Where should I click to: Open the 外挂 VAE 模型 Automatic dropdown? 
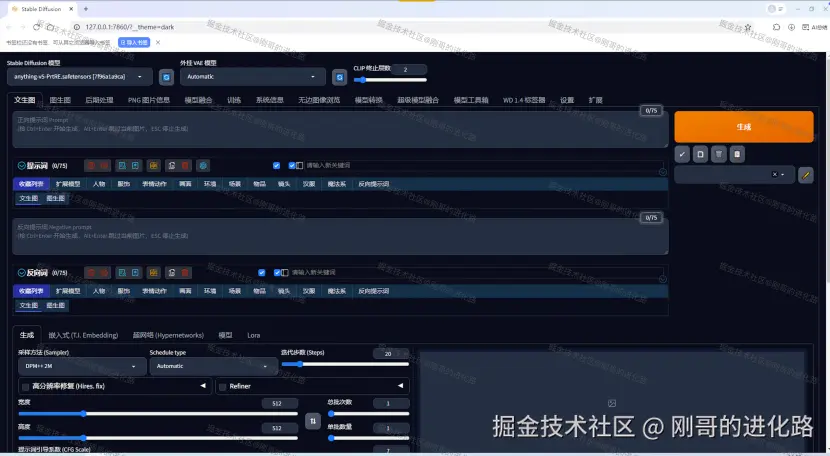pyautogui.click(x=252, y=77)
